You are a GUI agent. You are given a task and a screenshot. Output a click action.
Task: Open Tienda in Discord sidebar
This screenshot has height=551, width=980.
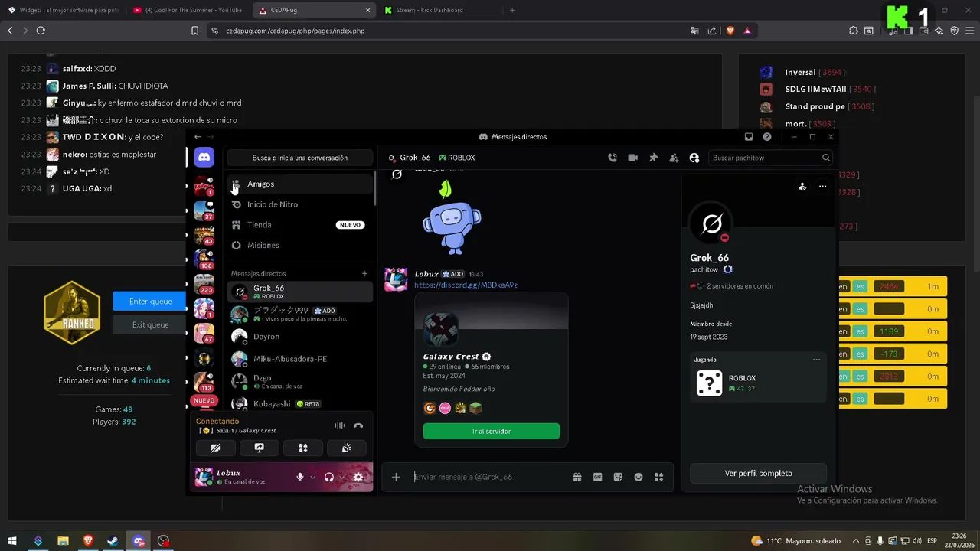pyautogui.click(x=300, y=225)
